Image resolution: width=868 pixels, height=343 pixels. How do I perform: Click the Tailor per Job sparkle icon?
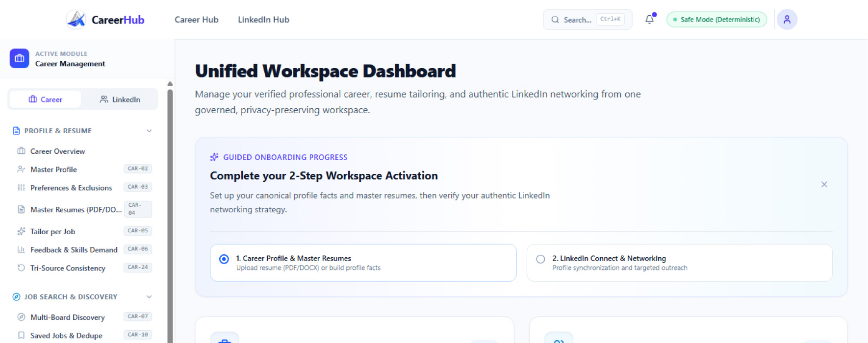click(x=21, y=231)
